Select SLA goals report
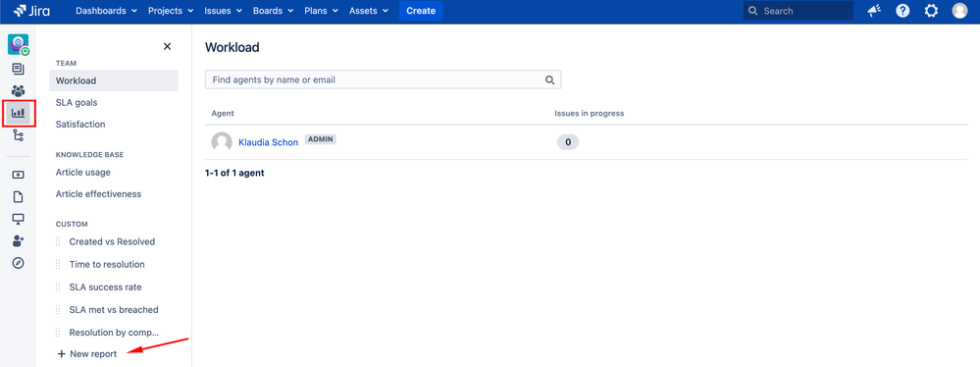The image size is (980, 367). (77, 102)
